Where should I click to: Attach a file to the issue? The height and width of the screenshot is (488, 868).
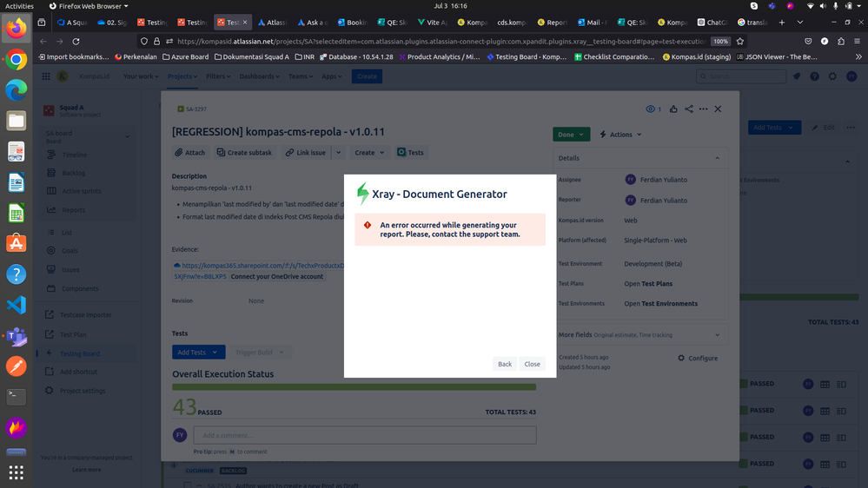pos(190,153)
